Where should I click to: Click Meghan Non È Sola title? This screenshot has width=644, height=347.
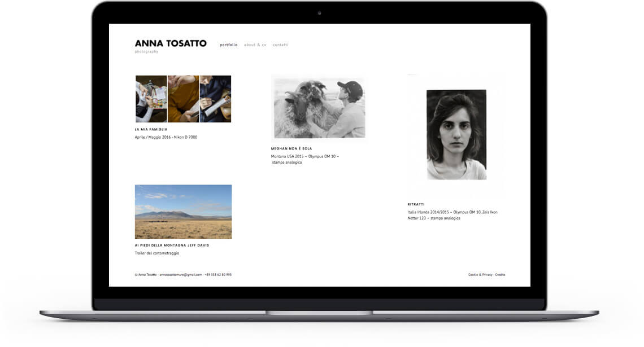click(x=291, y=148)
